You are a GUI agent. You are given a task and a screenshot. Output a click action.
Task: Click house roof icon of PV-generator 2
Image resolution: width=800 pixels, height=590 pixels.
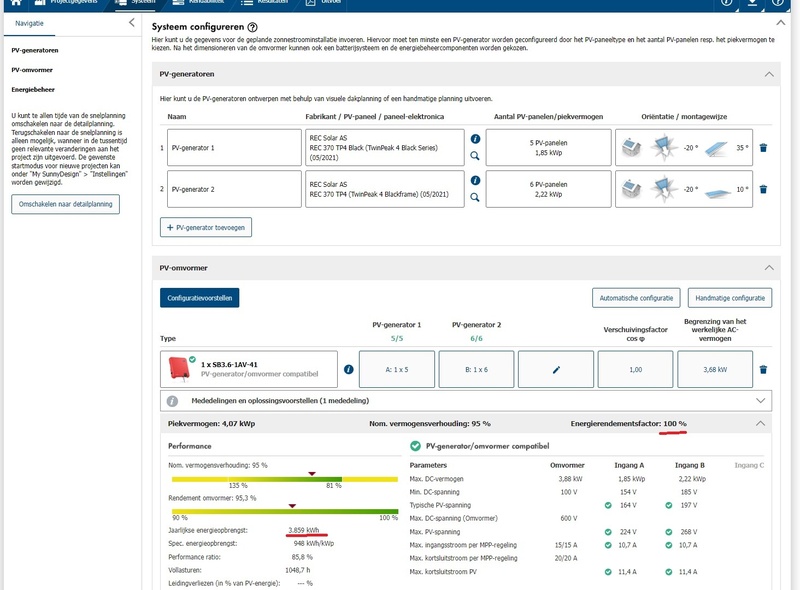coord(631,189)
